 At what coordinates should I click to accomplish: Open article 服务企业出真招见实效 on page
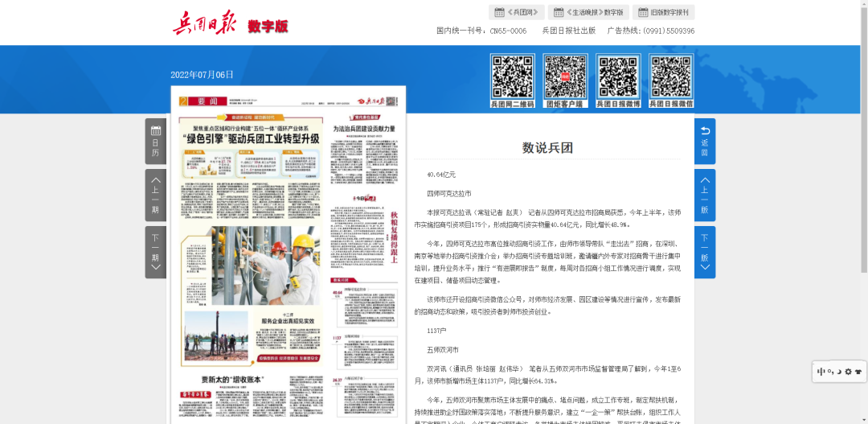(x=288, y=321)
